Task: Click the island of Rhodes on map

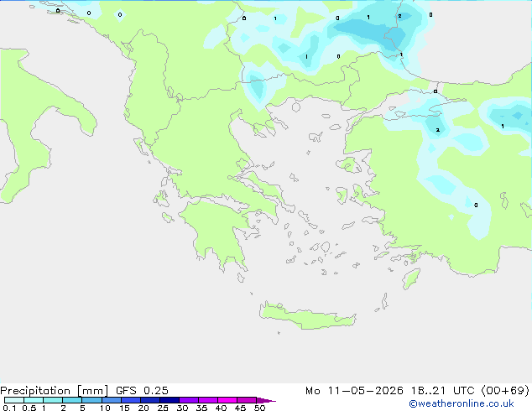Action: 411,278
